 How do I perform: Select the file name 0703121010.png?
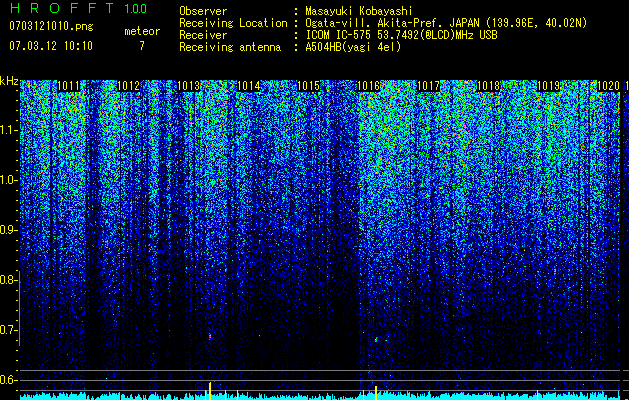tap(51, 26)
